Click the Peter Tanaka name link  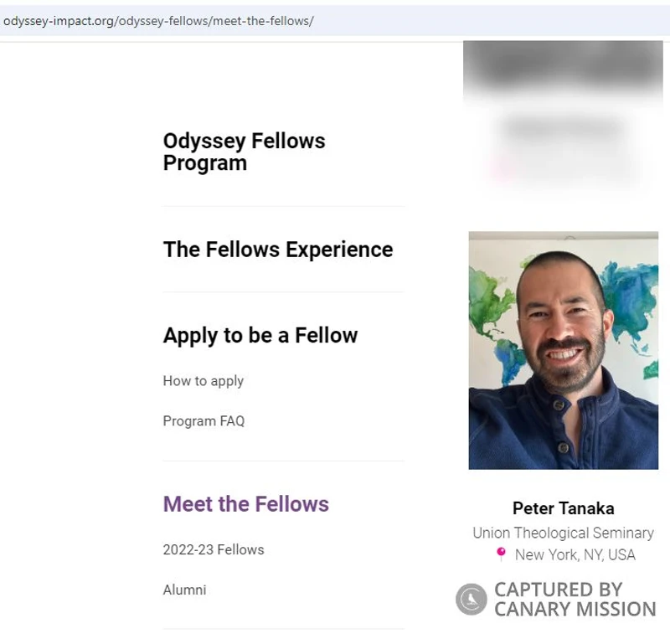pyautogui.click(x=563, y=508)
